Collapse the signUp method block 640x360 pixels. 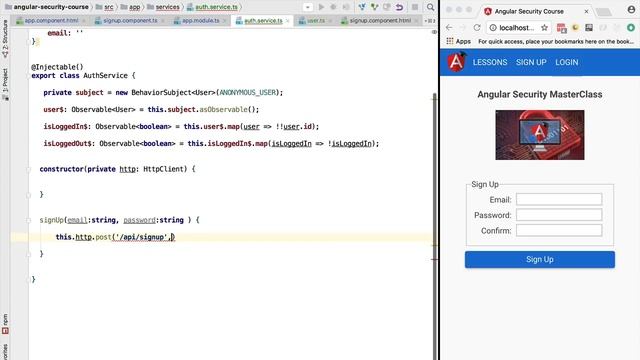(x=29, y=220)
